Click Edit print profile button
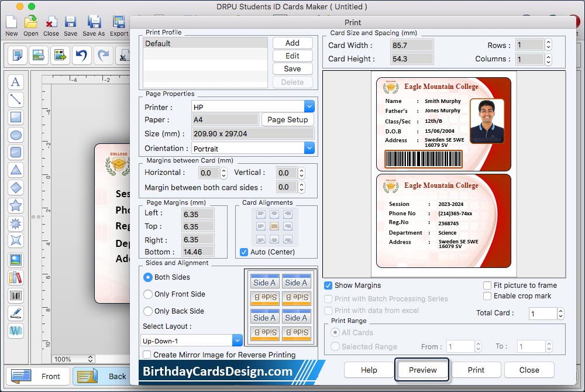Image resolution: width=585 pixels, height=392 pixels. point(292,56)
